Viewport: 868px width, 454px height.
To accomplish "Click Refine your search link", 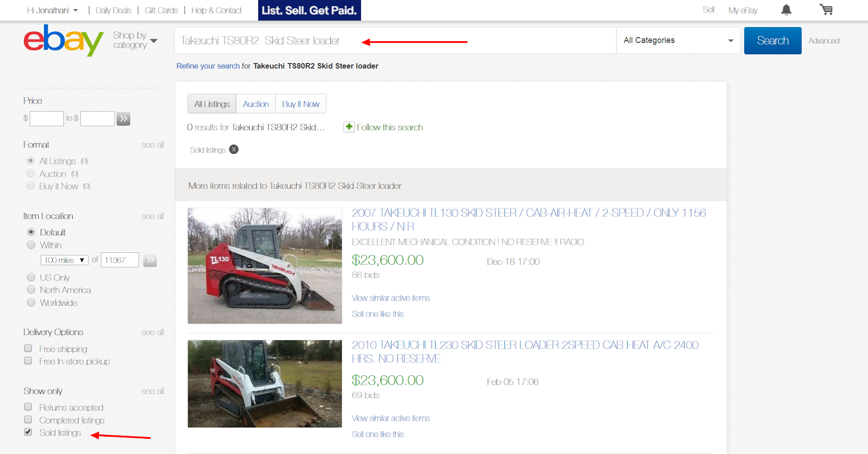I will (x=208, y=66).
